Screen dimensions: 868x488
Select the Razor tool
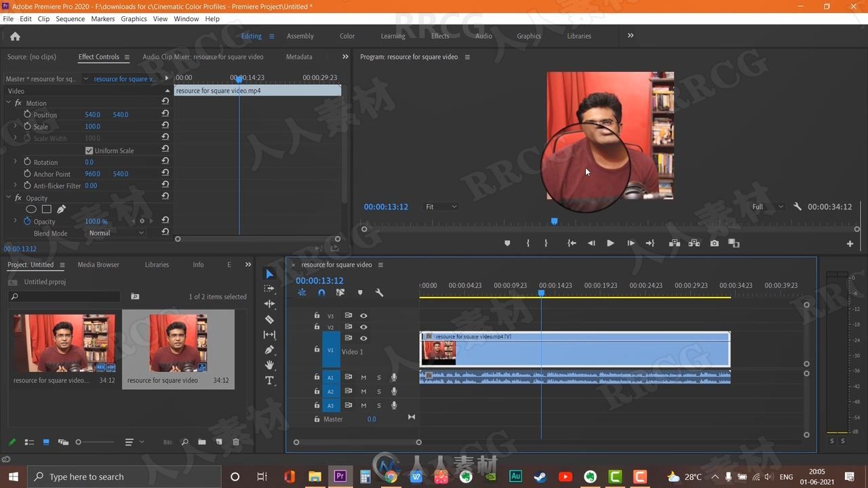coord(269,319)
